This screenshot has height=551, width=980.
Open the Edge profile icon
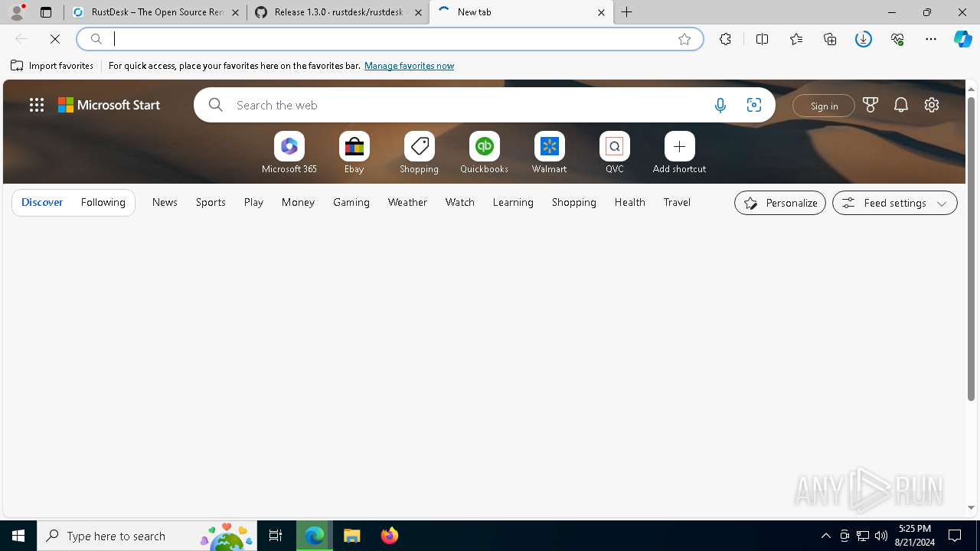17,12
